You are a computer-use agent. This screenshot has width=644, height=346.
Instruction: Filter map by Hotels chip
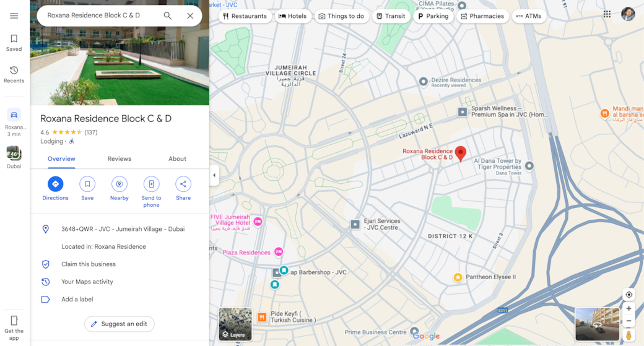click(293, 16)
